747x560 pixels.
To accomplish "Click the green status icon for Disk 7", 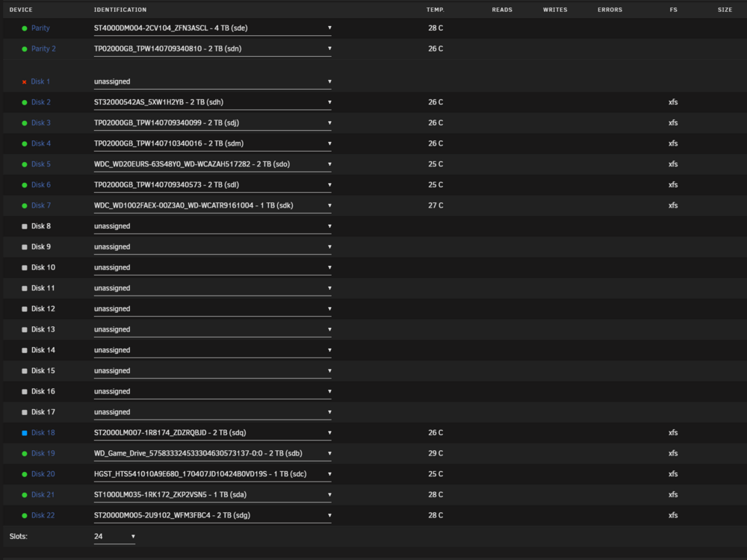I will click(25, 206).
